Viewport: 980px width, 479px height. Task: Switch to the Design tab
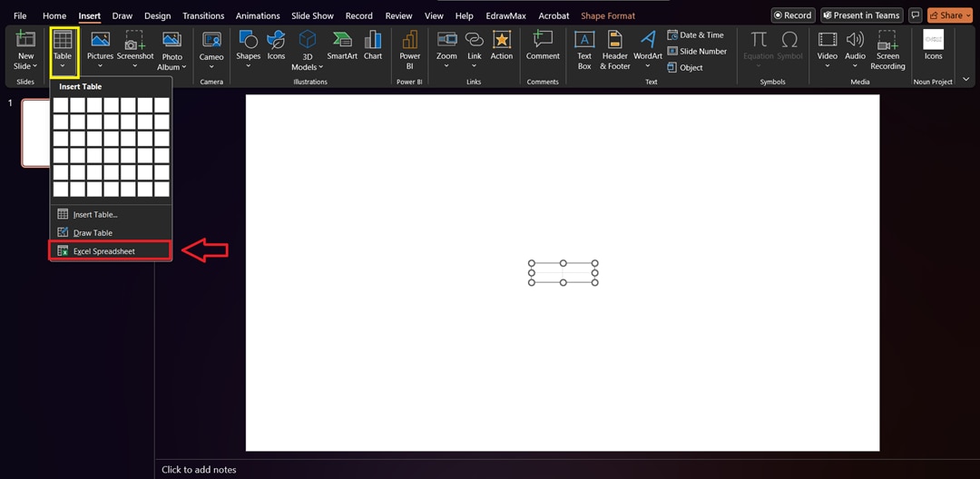(x=158, y=15)
